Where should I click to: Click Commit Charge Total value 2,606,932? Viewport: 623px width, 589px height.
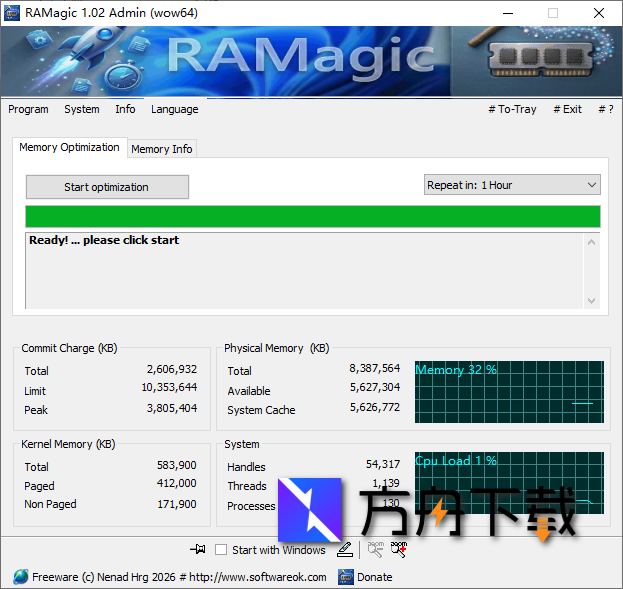[172, 369]
